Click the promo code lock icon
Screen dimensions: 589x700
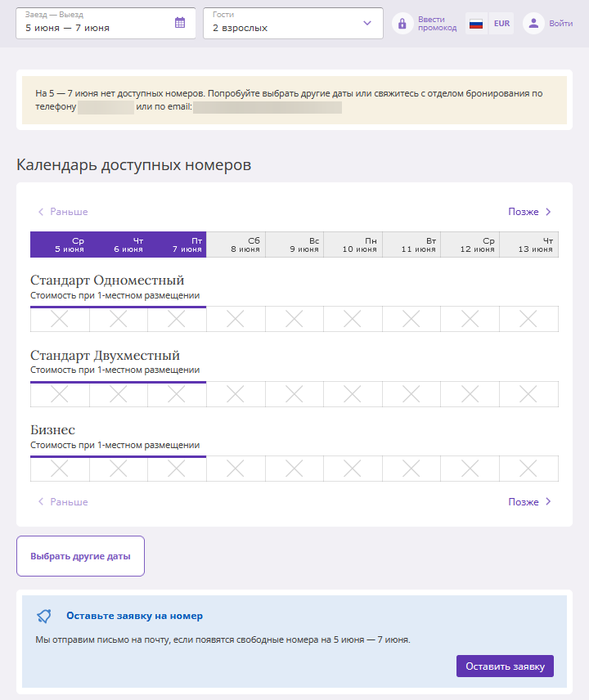[402, 23]
